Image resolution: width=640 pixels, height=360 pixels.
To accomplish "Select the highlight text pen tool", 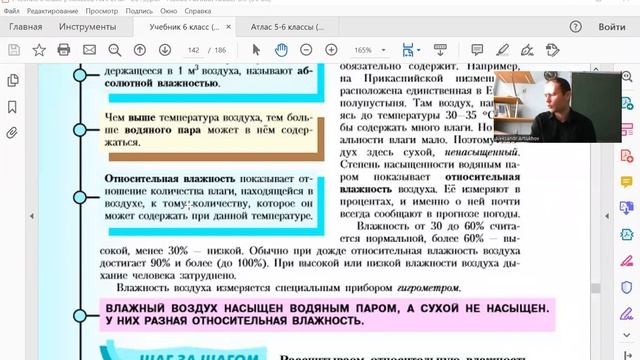I will pyautogui.click(x=502, y=50).
